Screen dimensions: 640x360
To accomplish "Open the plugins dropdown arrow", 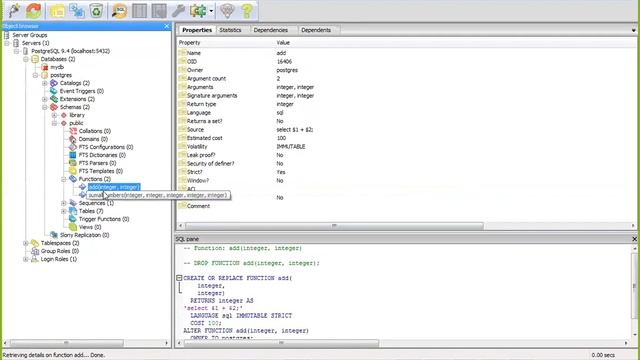I will click(x=211, y=11).
